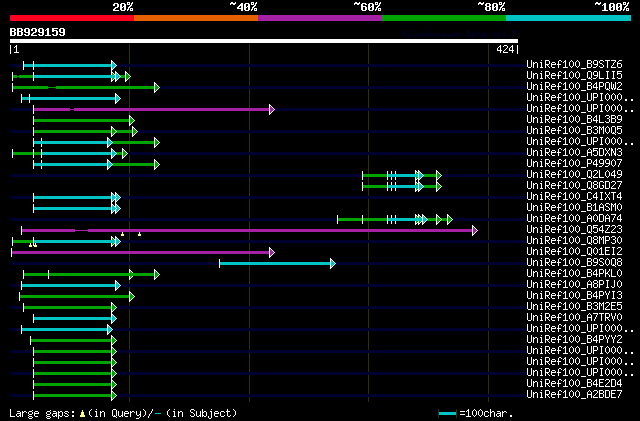This screenshot has width=640, height=421.
Task: Open the UniRef100_B4E2D4 label
Action: pos(574,384)
